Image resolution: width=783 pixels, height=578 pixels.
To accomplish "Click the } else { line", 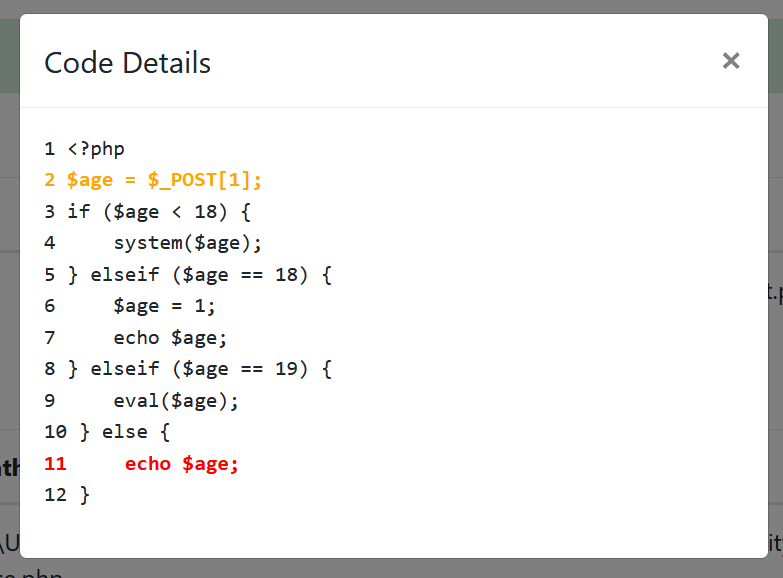I will click(125, 432).
